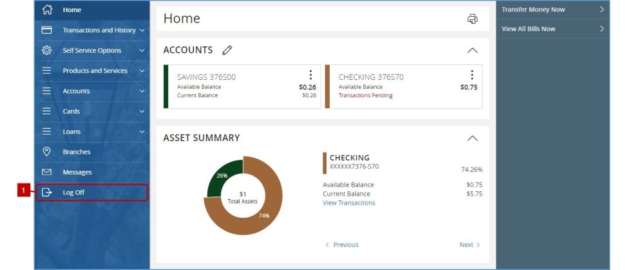This screenshot has width=644, height=270.
Task: Open the View Transactions link
Action: point(349,202)
